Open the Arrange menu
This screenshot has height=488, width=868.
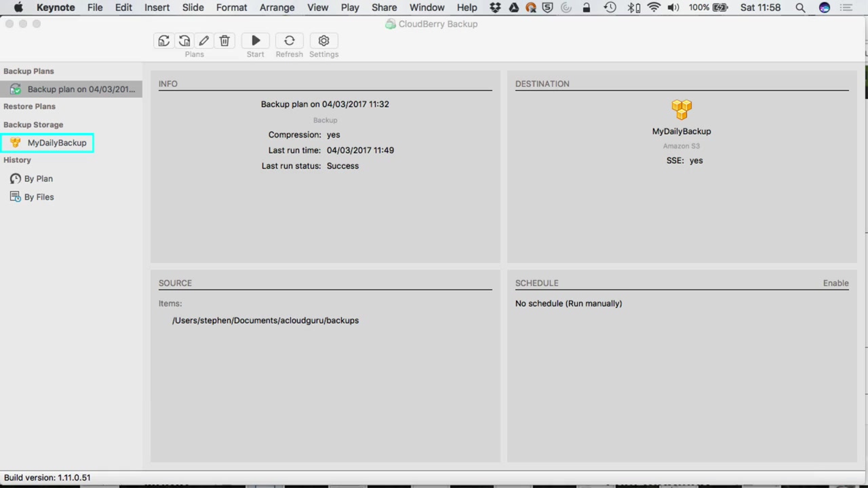(x=277, y=7)
